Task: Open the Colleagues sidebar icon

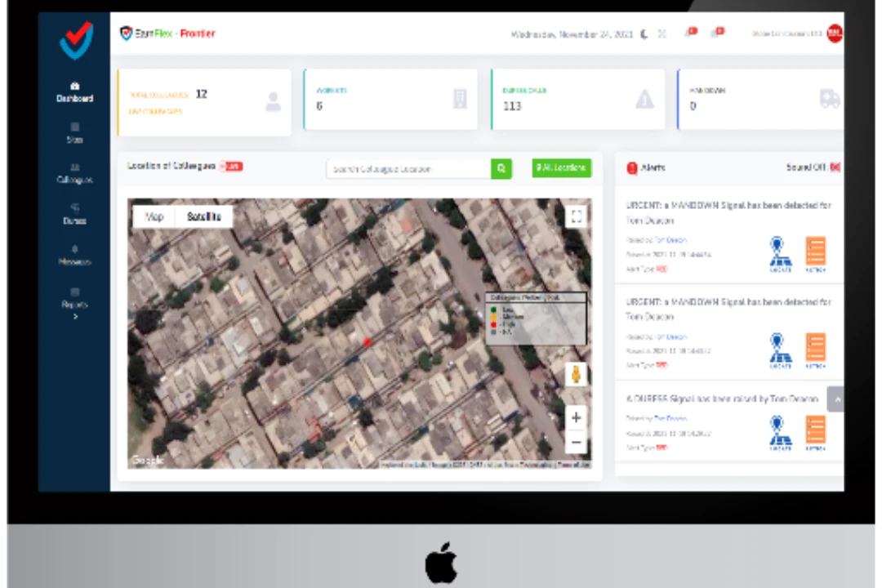Action: [x=74, y=173]
